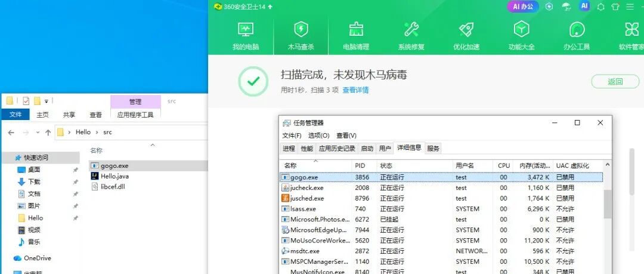Open 应用程序工具 ribbon tab
Viewport: 644px width, 274px height.
135,115
